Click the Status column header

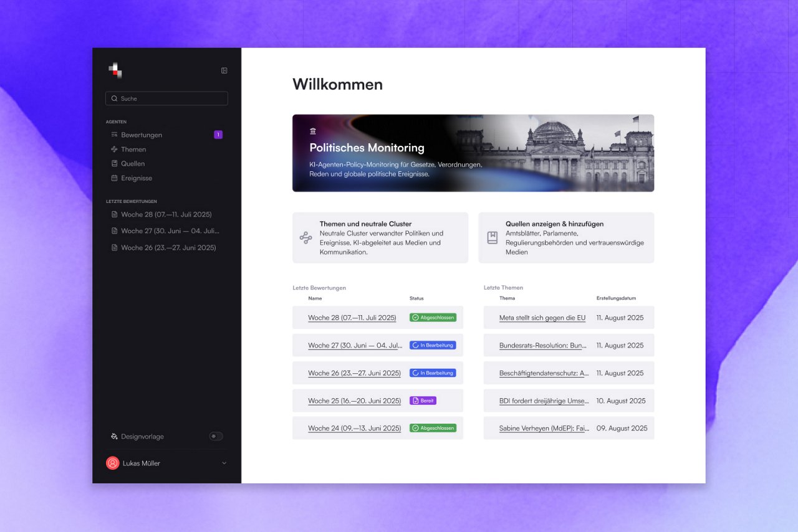pyautogui.click(x=416, y=298)
